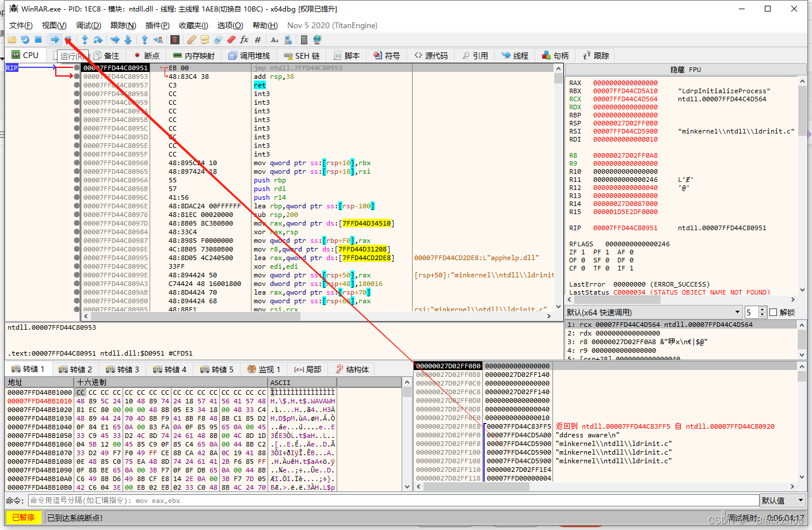Click the disassembly vertical scrollbar
Viewport: 812px width, 530px height.
coord(558,188)
